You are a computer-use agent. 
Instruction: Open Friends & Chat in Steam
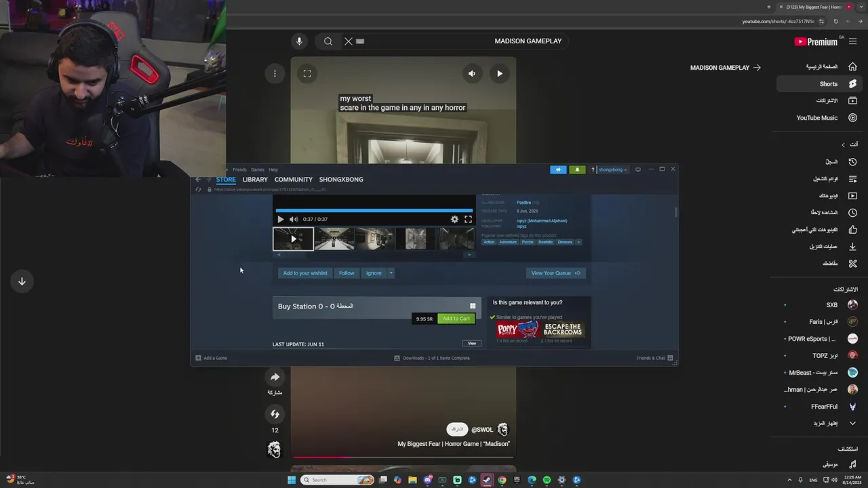(x=654, y=358)
